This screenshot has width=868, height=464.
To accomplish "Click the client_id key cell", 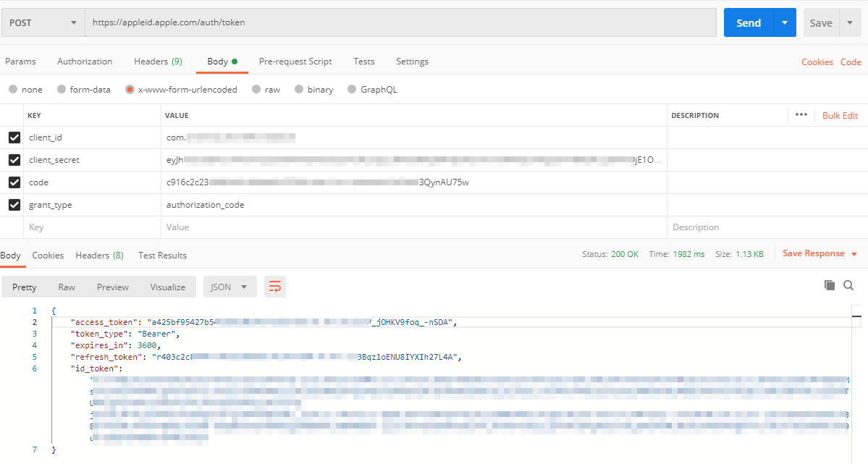I will pyautogui.click(x=93, y=138).
